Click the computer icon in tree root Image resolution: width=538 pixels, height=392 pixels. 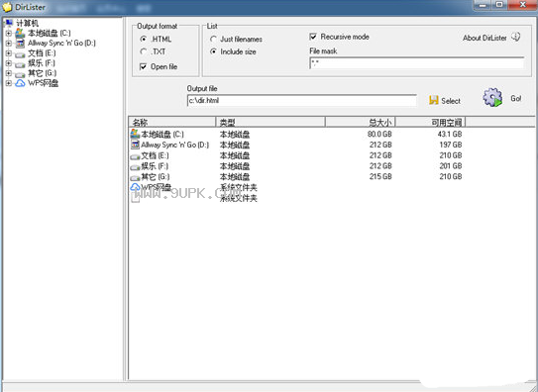(9, 24)
